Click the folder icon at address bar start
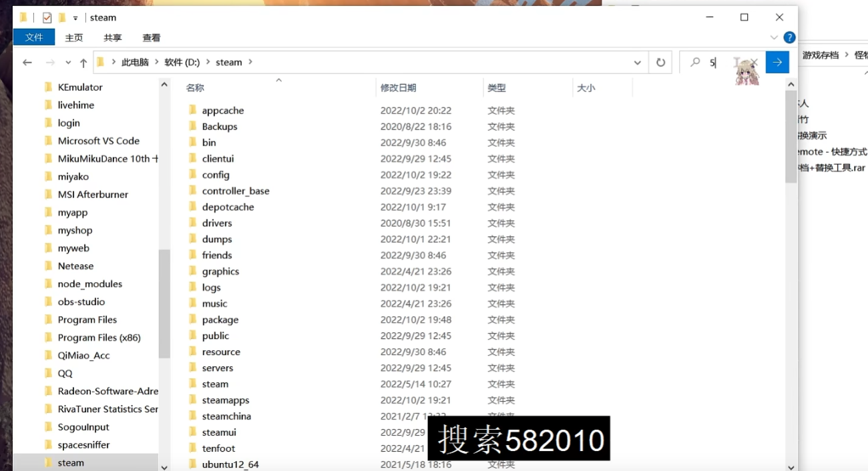This screenshot has width=868, height=471. pos(101,62)
